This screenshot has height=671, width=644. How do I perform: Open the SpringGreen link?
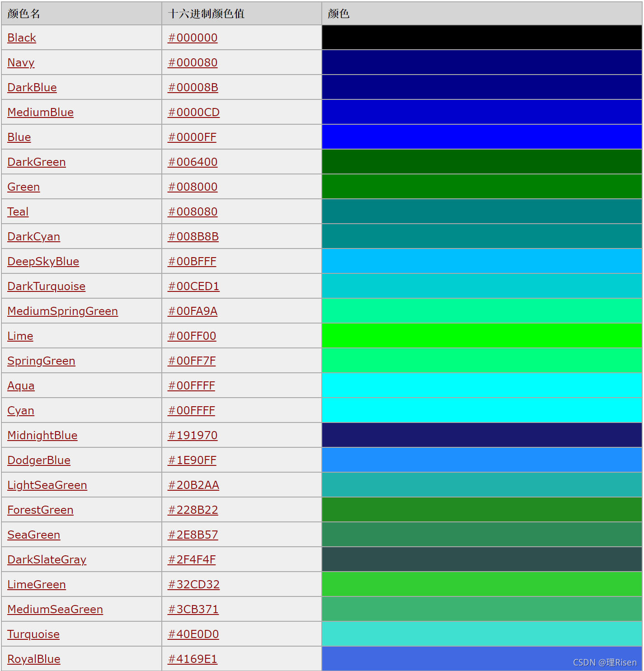[41, 361]
